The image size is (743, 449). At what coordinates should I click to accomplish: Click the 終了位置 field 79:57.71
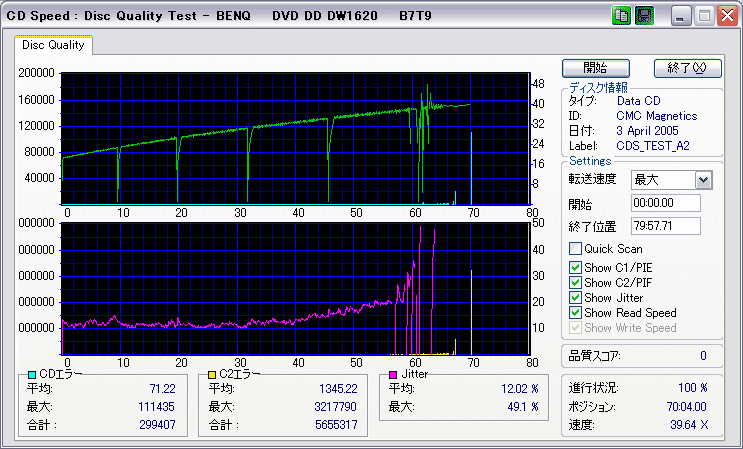pos(666,226)
